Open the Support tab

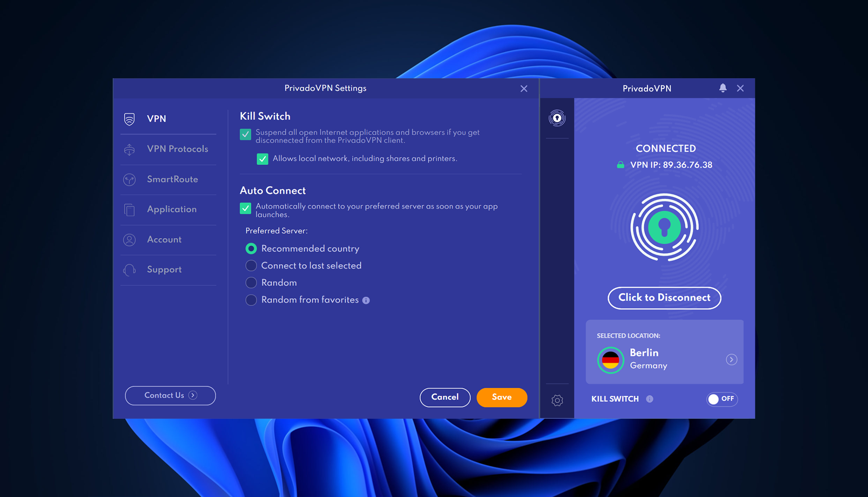point(168,270)
